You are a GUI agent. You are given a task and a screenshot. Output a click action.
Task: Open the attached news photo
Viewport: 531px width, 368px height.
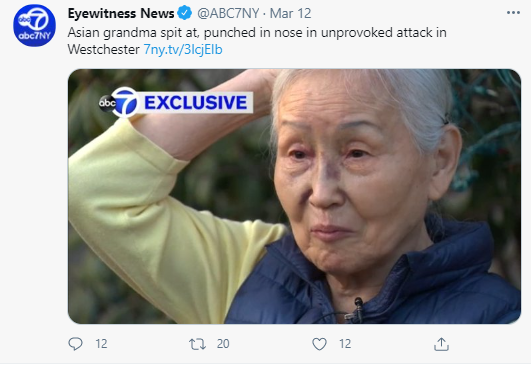pyautogui.click(x=294, y=196)
